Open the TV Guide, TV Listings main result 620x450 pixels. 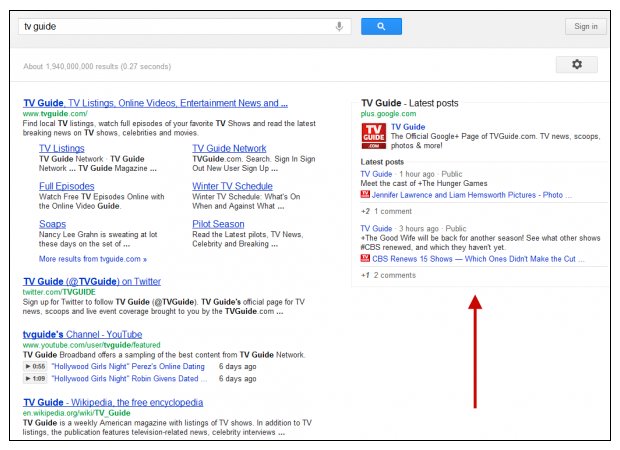tap(155, 103)
